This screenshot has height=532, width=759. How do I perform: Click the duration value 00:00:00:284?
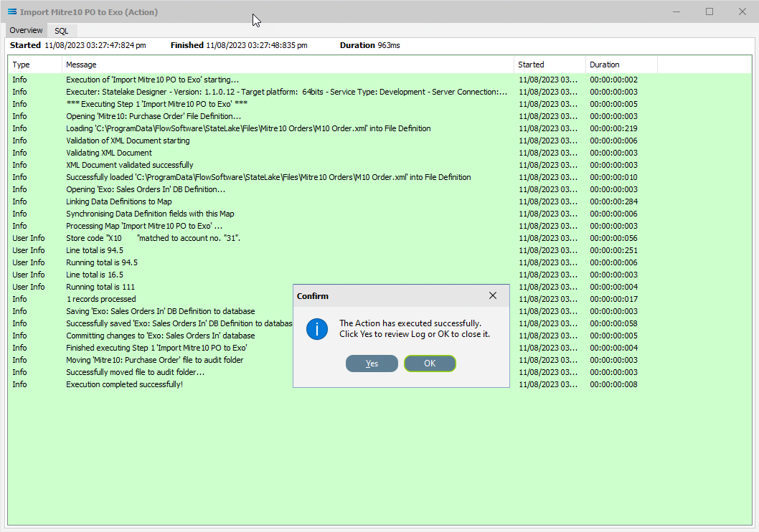click(614, 201)
